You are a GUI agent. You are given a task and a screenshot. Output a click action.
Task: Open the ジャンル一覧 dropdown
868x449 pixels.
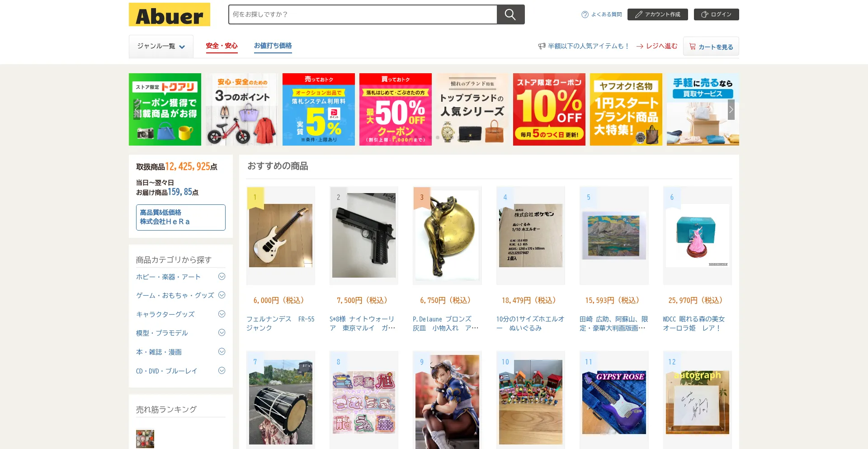(161, 46)
